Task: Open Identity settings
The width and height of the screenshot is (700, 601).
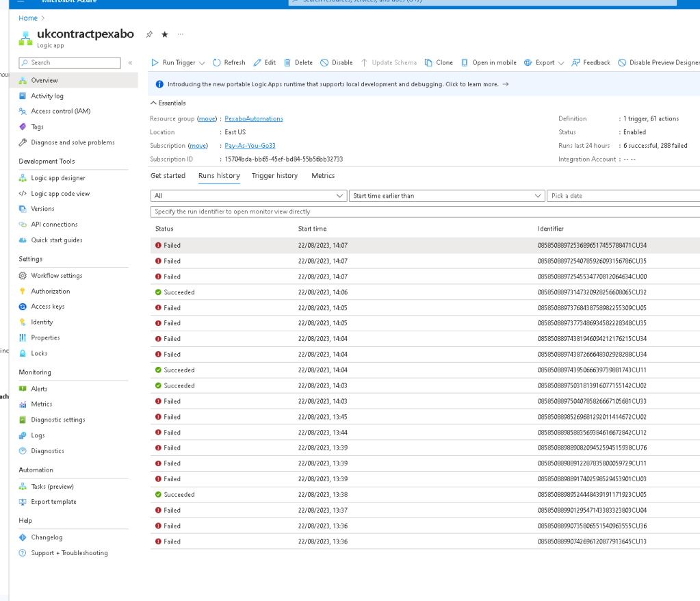Action: coord(42,322)
